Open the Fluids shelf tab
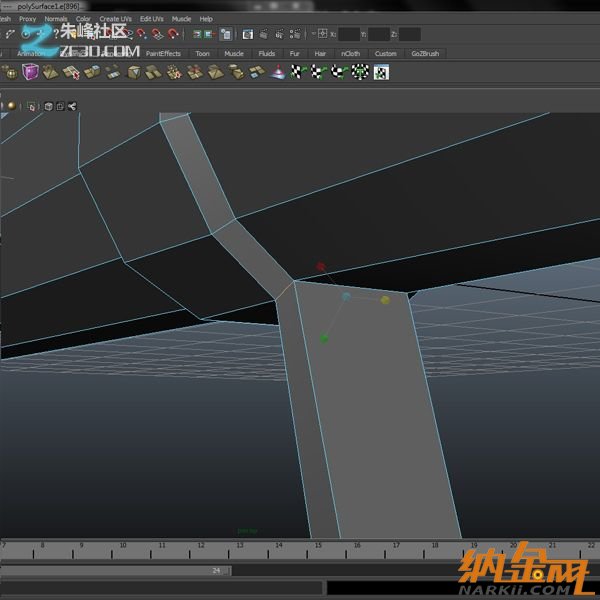This screenshot has width=600, height=600. tap(267, 54)
